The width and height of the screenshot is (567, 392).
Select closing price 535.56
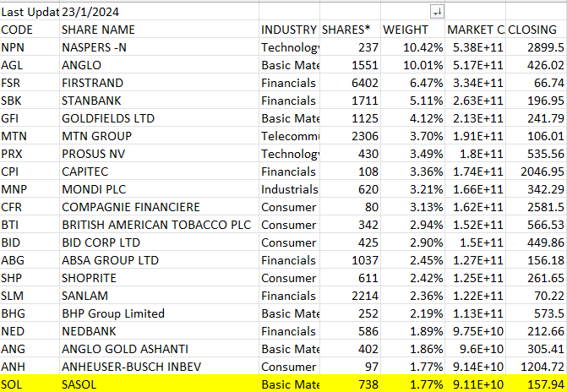click(x=537, y=154)
